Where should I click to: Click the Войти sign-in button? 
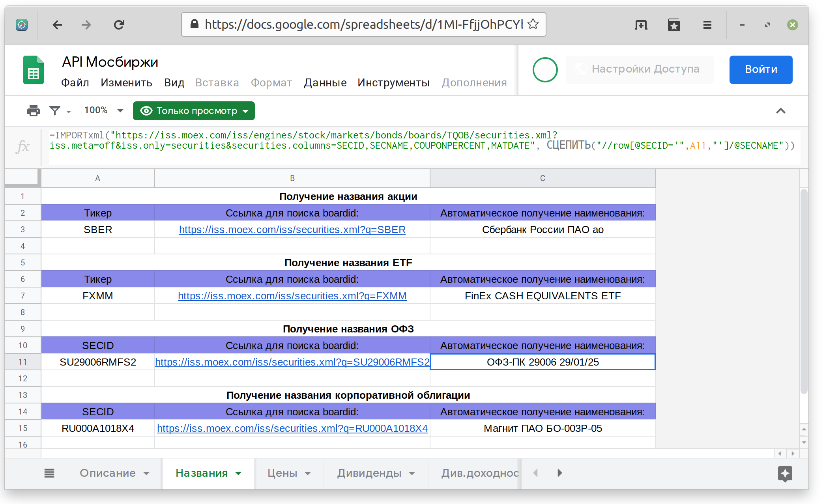tap(761, 69)
